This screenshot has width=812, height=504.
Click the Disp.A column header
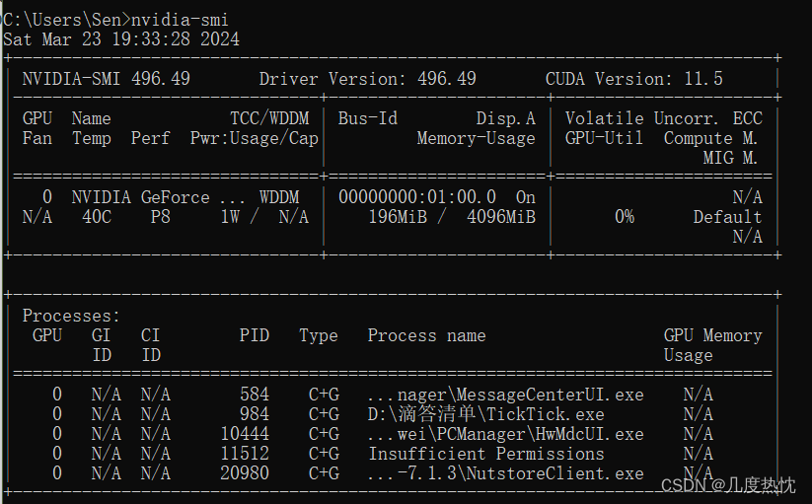(506, 118)
